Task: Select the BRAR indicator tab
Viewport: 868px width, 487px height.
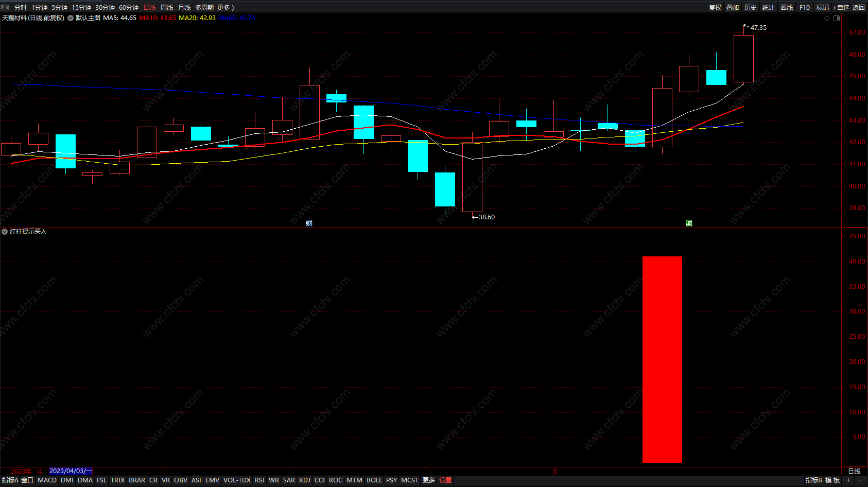Action: 137,480
